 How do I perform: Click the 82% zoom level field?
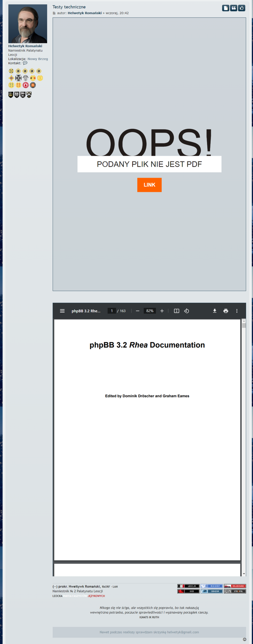(150, 311)
